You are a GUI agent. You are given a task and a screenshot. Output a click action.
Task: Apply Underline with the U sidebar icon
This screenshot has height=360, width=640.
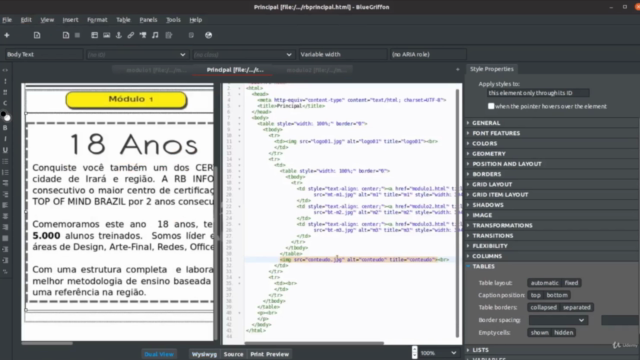point(5,150)
